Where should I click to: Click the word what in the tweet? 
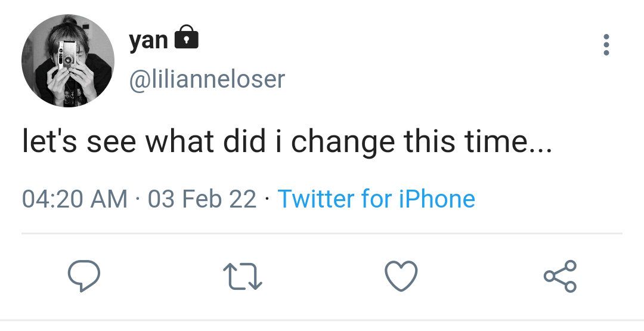[179, 141]
